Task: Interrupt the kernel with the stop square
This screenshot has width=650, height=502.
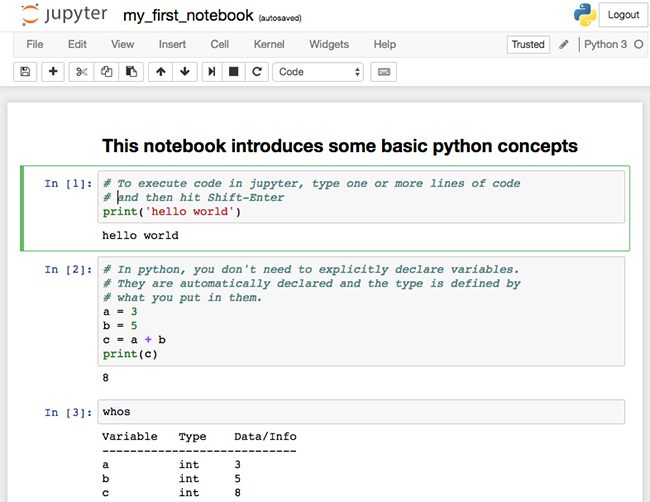Action: [234, 72]
